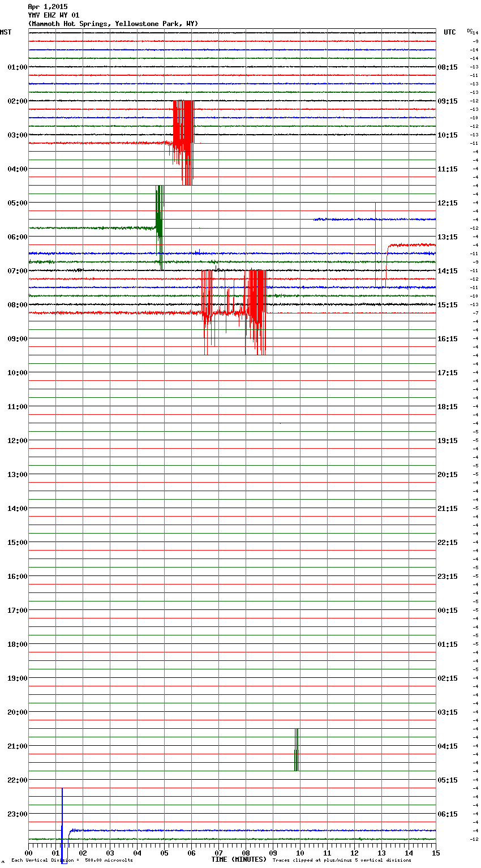Viewport: 481px width, 868px height.
Task: Click the Mammoth Hot Springs location title
Action: tap(113, 24)
